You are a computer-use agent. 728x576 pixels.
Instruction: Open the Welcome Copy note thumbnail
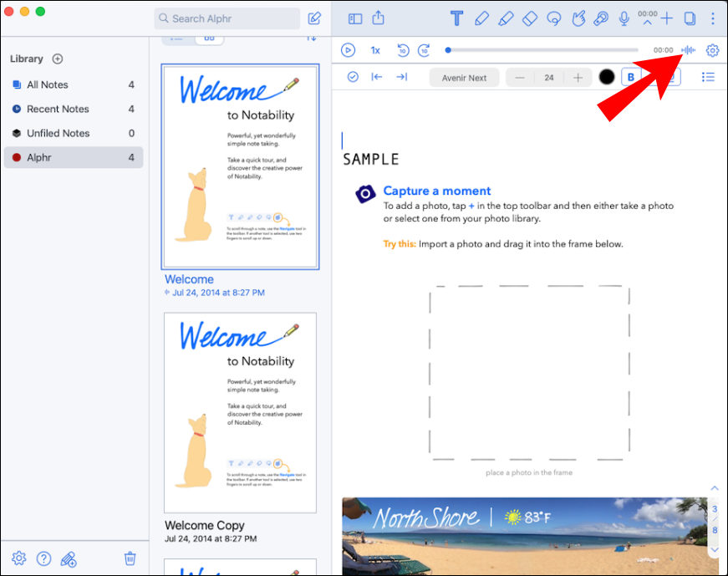tap(240, 412)
